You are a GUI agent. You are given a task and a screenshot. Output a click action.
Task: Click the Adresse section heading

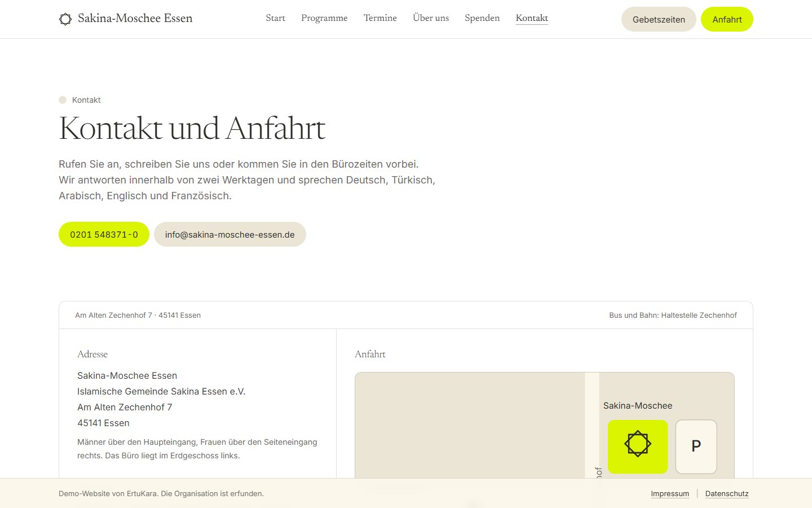tap(92, 354)
